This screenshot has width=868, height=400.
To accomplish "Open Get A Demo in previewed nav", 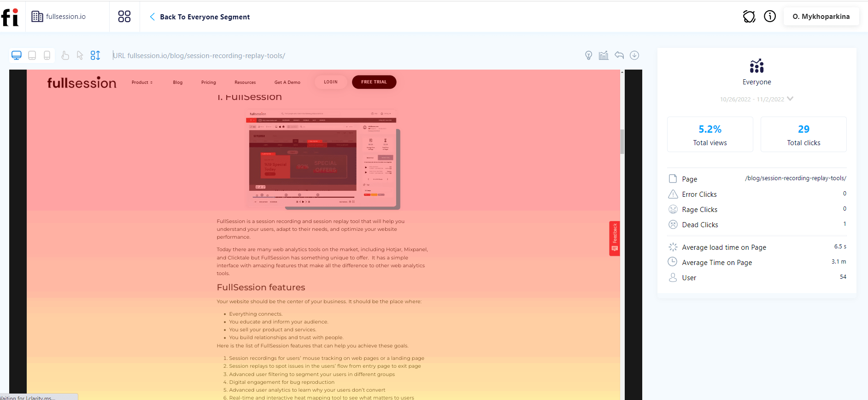I will (287, 82).
